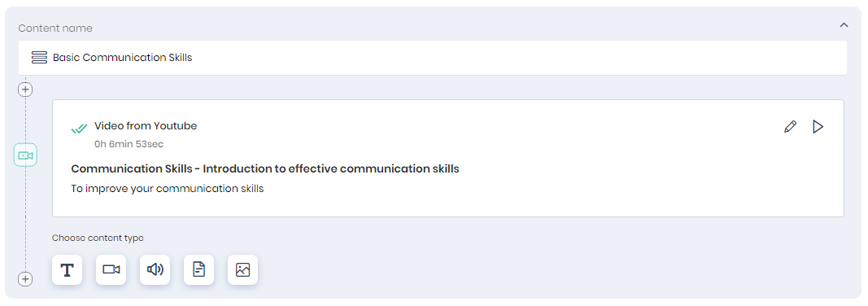Add content with the upper plus circle
This screenshot has height=306, width=868.
pos(25,89)
